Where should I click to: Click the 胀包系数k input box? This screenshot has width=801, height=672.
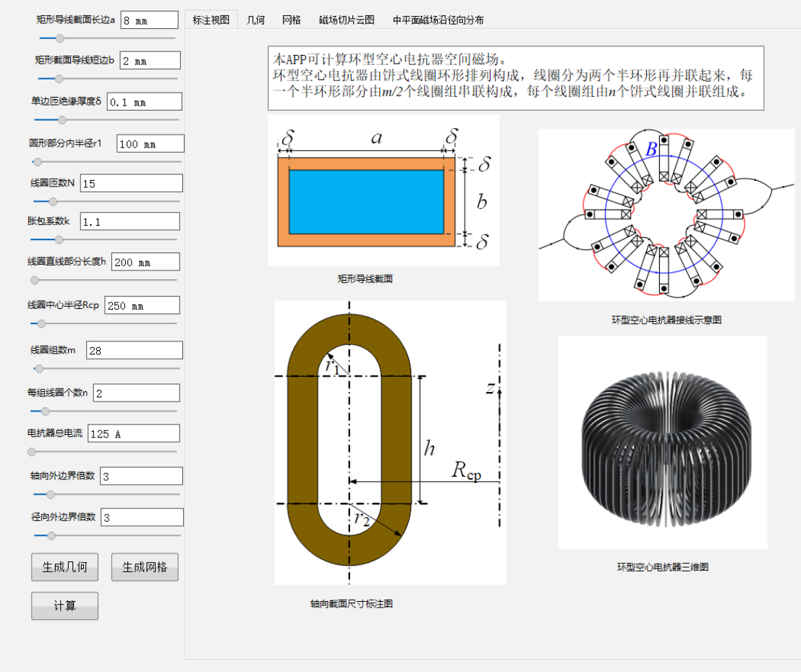(x=128, y=222)
